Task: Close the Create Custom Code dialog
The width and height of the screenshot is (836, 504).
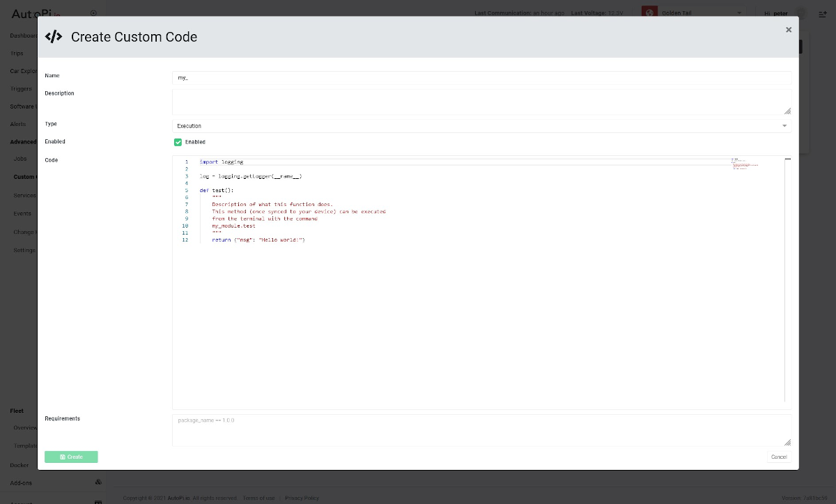Action: (789, 30)
